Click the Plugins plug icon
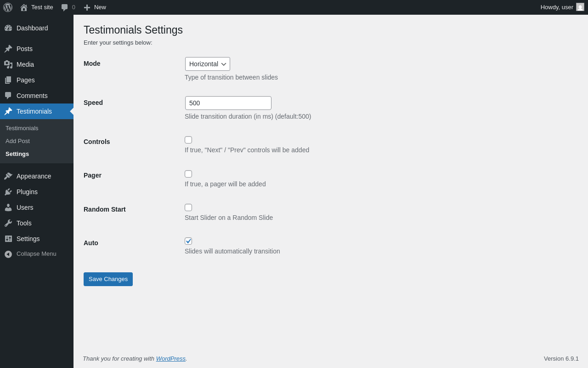 click(x=8, y=192)
